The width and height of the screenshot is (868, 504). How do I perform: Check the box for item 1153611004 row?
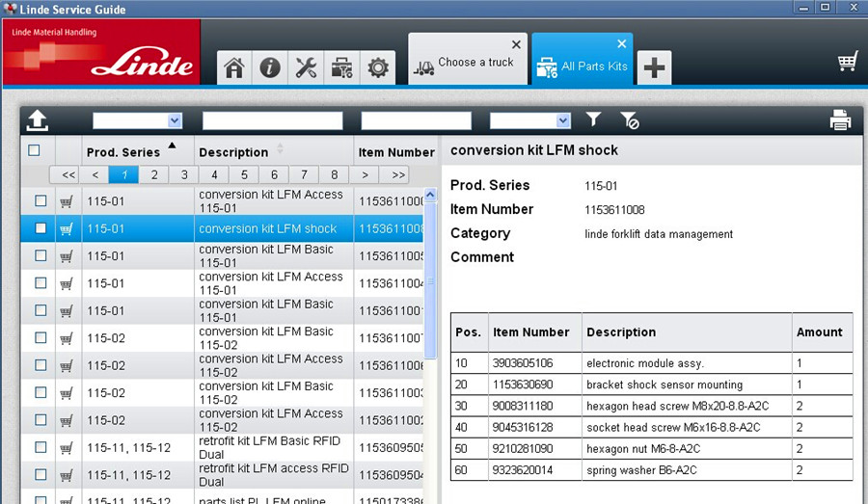coord(41,282)
